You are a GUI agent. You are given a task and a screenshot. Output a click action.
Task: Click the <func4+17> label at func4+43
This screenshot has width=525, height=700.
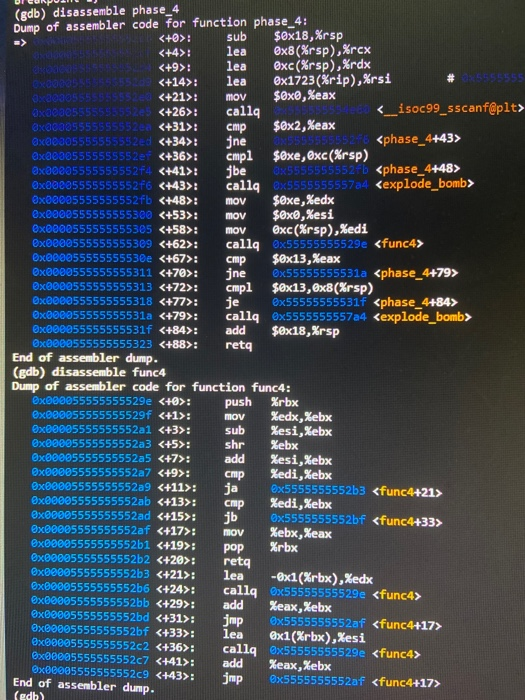pyautogui.click(x=406, y=683)
